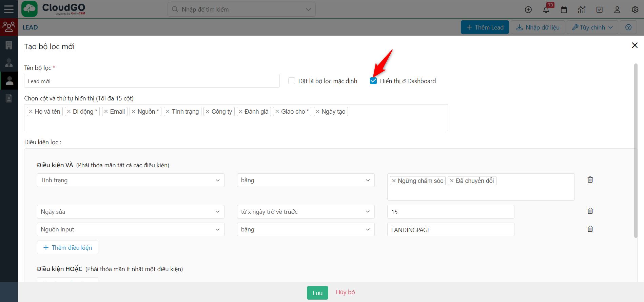Open the help question mark icon
This screenshot has width=644, height=302.
tap(628, 27)
